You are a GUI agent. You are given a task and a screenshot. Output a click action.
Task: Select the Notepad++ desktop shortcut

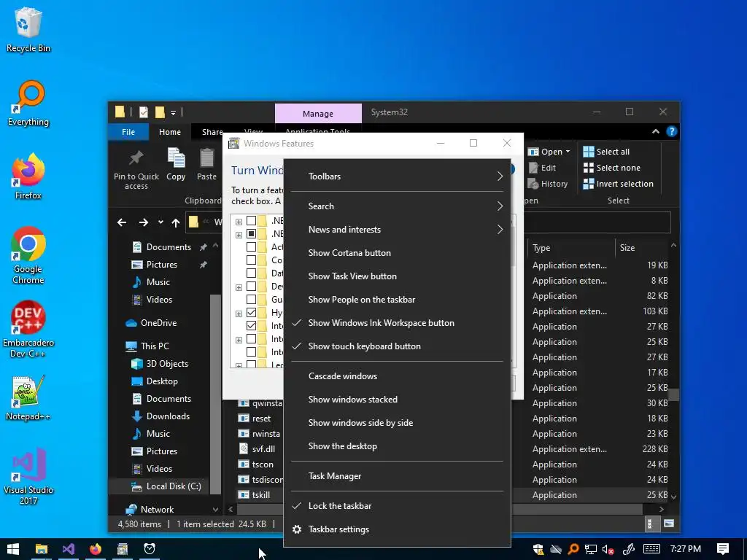pyautogui.click(x=28, y=398)
